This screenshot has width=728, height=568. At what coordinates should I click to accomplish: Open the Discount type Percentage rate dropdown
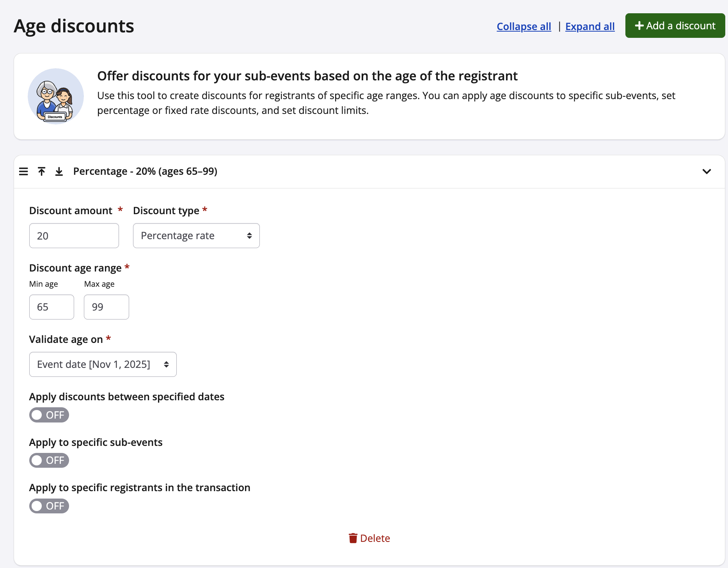click(196, 236)
